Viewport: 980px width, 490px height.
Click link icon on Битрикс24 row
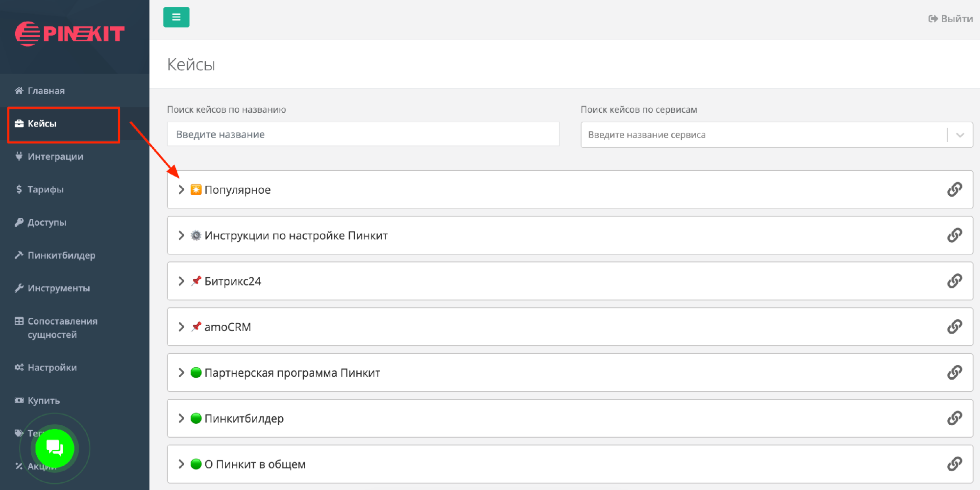(x=954, y=281)
